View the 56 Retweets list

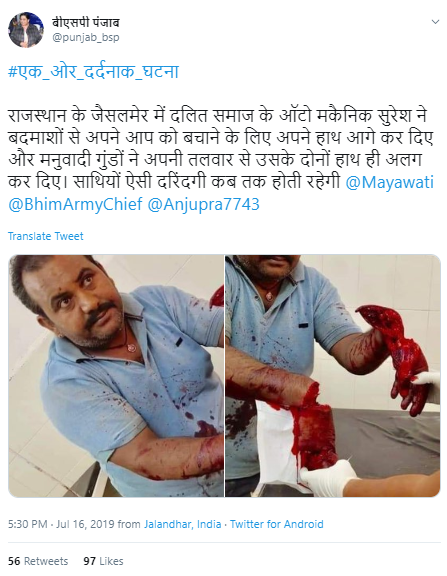tap(38, 561)
